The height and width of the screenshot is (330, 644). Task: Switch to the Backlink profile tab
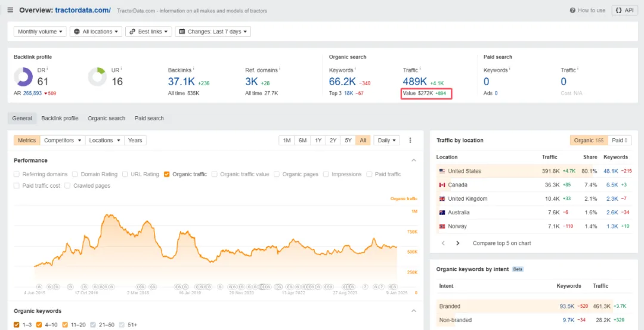point(60,118)
